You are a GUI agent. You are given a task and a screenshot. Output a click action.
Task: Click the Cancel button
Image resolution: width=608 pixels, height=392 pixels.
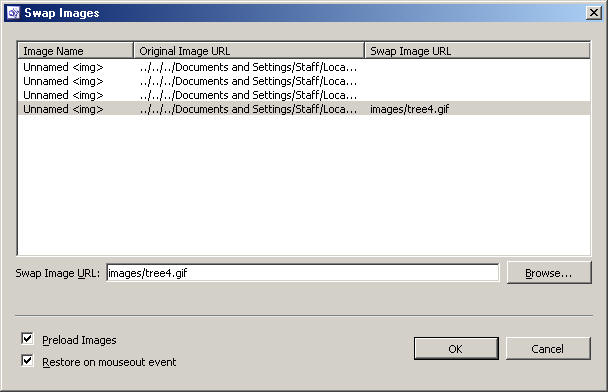tap(548, 349)
